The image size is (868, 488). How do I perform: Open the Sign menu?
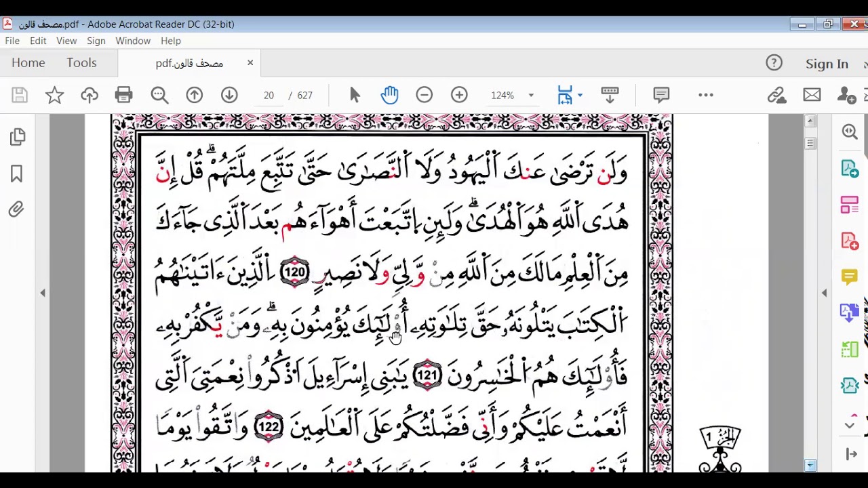[x=96, y=41]
